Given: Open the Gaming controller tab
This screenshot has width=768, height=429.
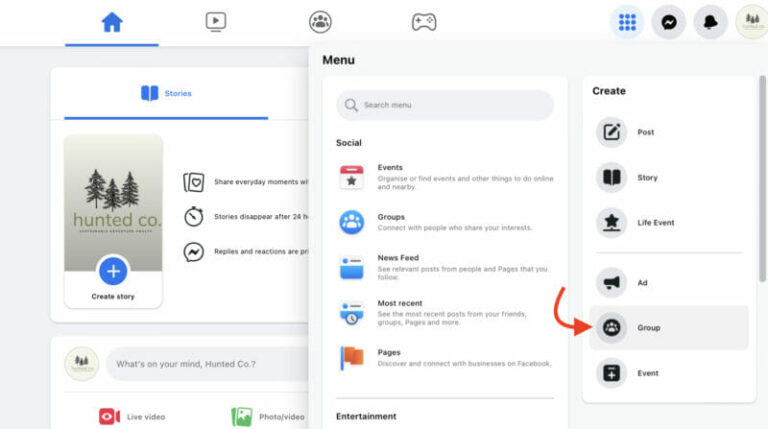Looking at the screenshot, I should click(424, 22).
